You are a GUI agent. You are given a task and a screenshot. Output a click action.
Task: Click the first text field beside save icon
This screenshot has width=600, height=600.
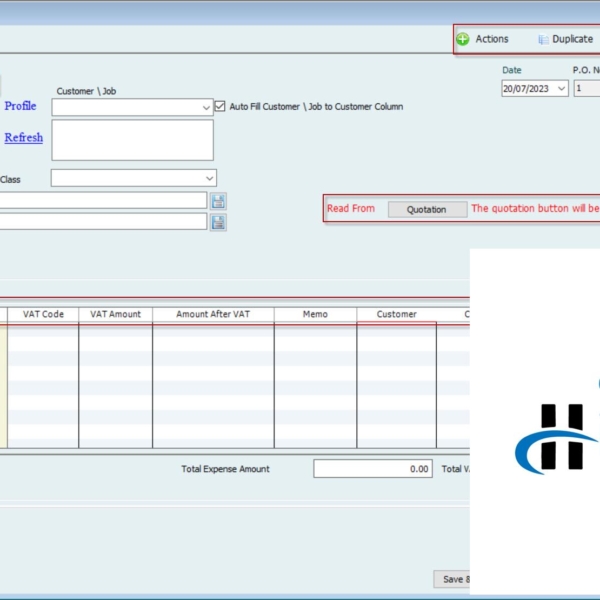click(x=103, y=201)
